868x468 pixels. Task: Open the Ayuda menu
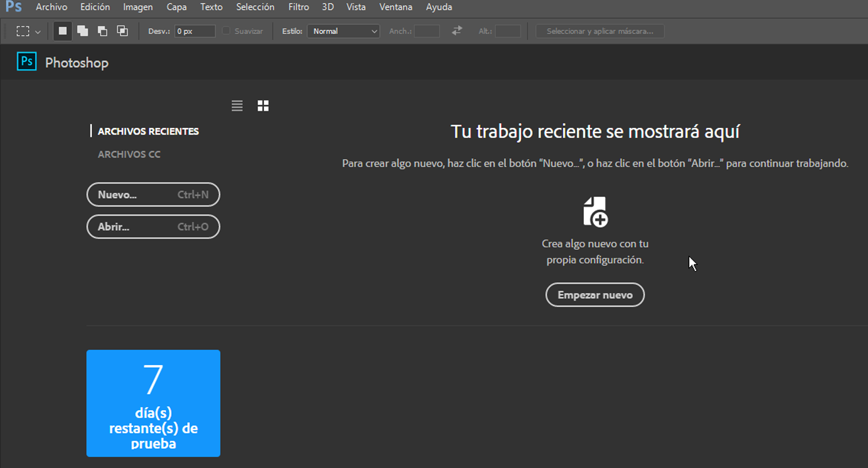click(x=439, y=7)
